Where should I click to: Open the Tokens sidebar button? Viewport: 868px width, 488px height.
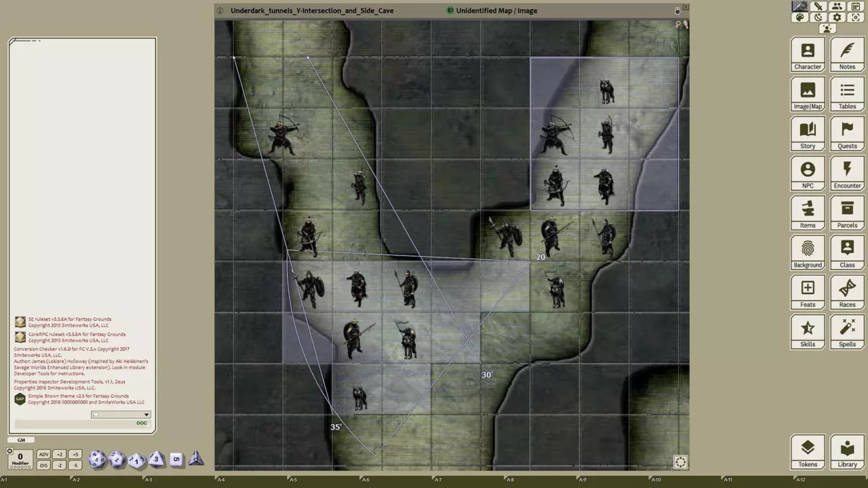pyautogui.click(x=808, y=452)
